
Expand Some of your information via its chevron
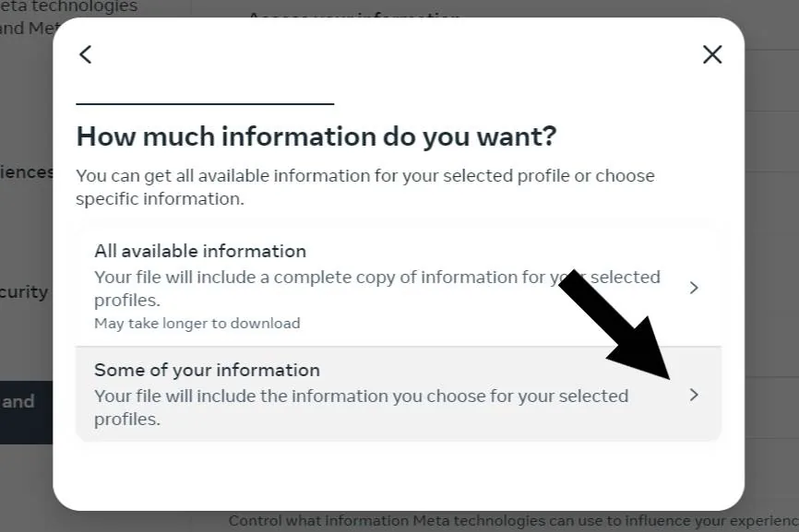coord(694,395)
